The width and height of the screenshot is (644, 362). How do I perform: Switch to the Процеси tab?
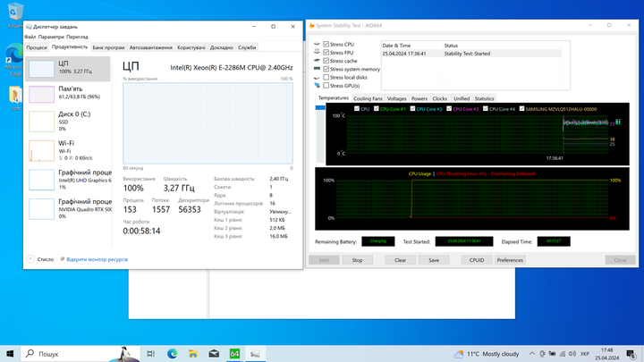[37, 47]
